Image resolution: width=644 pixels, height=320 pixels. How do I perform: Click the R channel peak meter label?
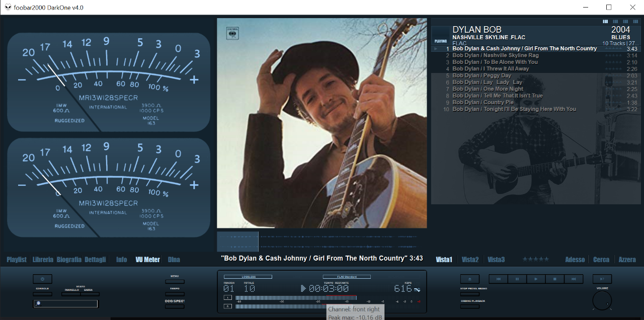click(227, 306)
